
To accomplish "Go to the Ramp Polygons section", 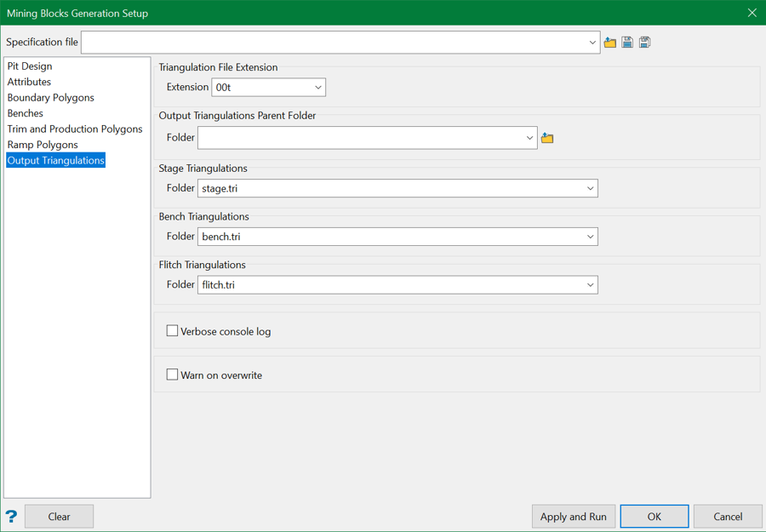I will pyautogui.click(x=43, y=145).
